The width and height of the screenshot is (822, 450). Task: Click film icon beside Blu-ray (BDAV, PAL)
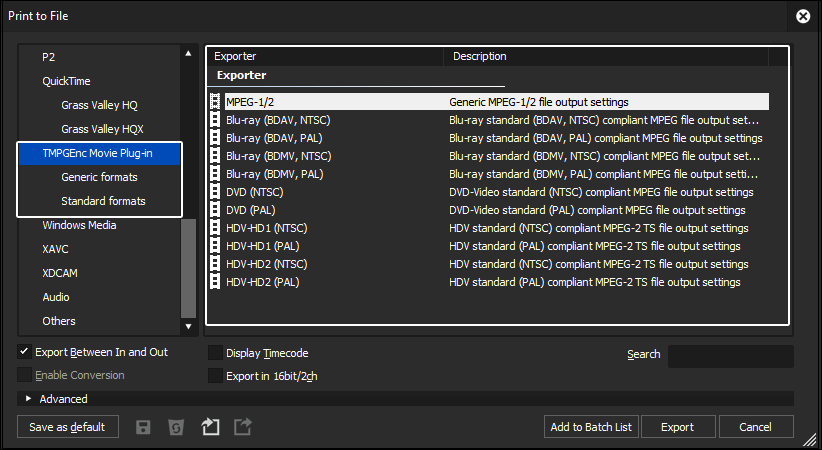click(215, 138)
